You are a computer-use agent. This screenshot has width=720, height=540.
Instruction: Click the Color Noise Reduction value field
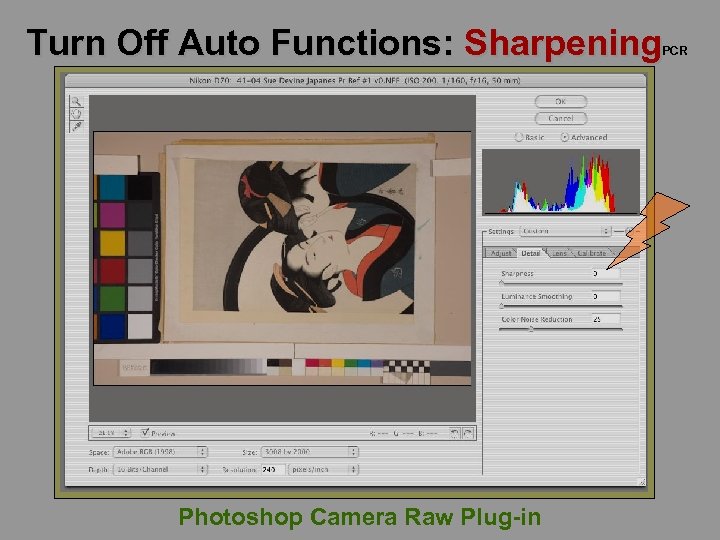click(x=606, y=319)
